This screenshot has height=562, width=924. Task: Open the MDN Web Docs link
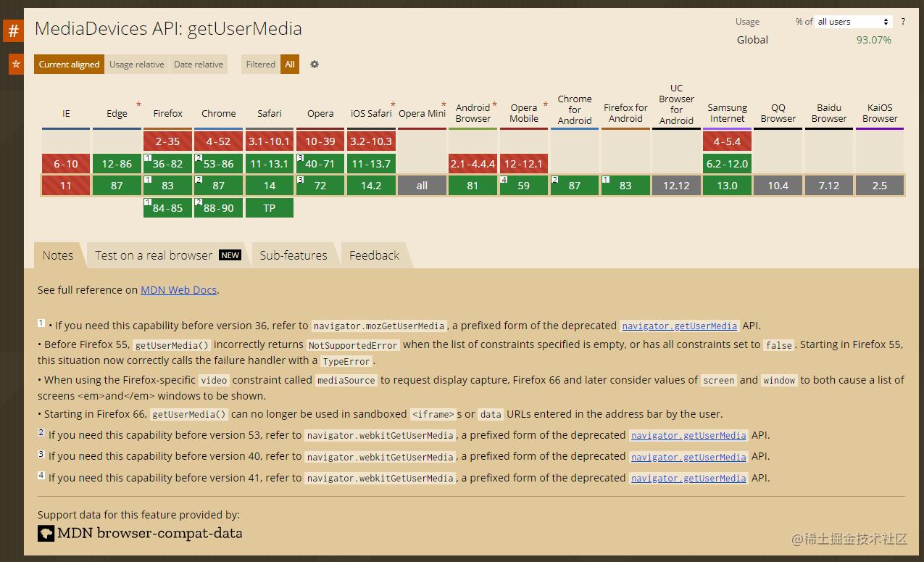point(178,290)
